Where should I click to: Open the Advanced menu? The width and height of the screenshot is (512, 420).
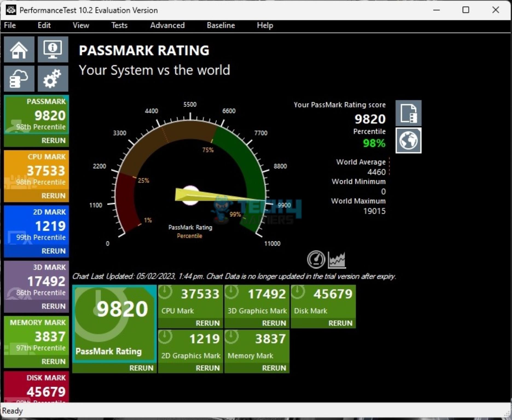pos(167,25)
